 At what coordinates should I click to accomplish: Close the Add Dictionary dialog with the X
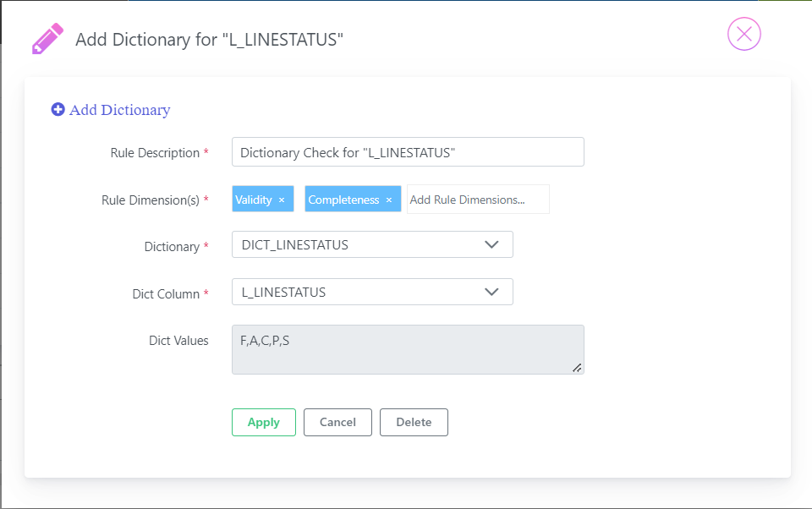[x=743, y=34]
